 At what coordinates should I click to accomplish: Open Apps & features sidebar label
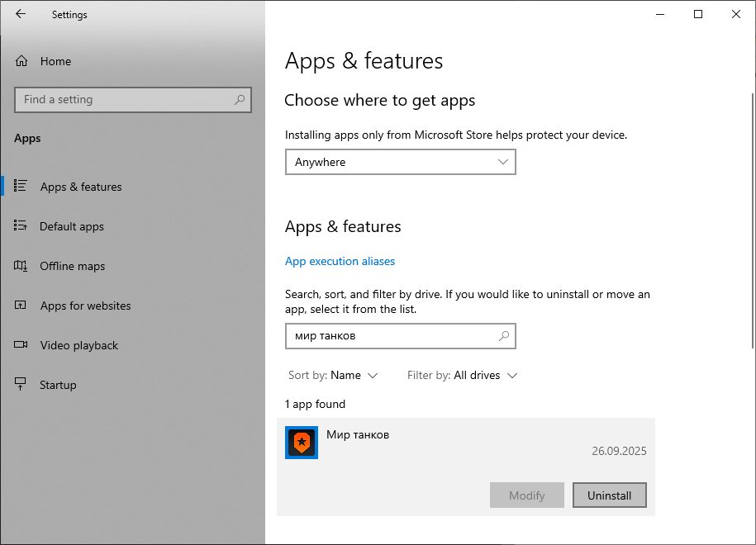click(81, 187)
